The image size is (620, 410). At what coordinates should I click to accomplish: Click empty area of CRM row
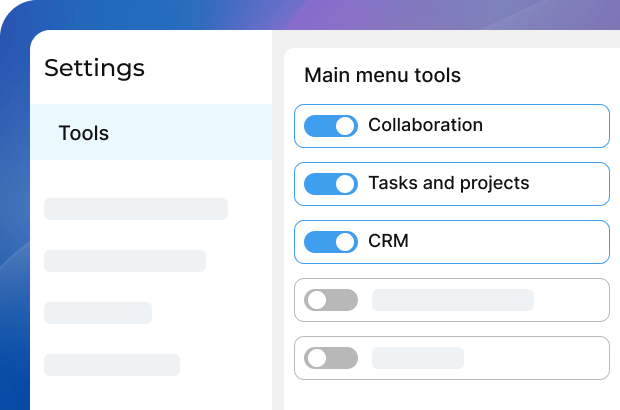coord(510,242)
